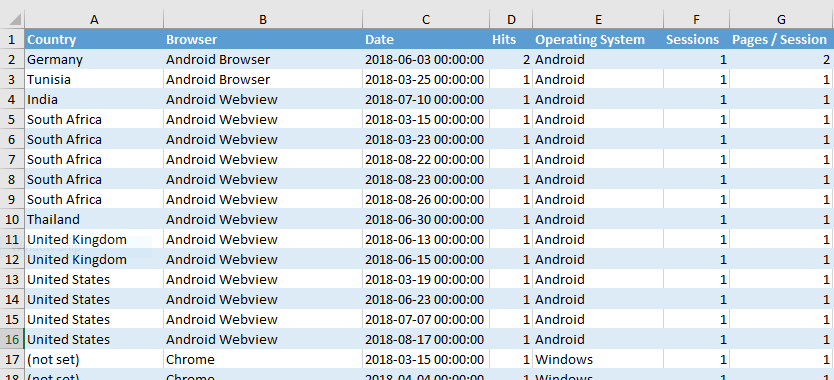834x380 pixels.
Task: Click the Sessions header cell
Action: click(x=696, y=39)
